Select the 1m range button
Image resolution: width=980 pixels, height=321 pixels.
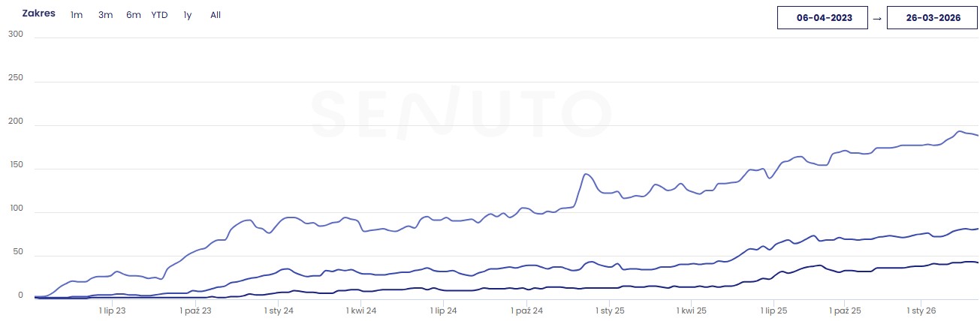click(77, 15)
